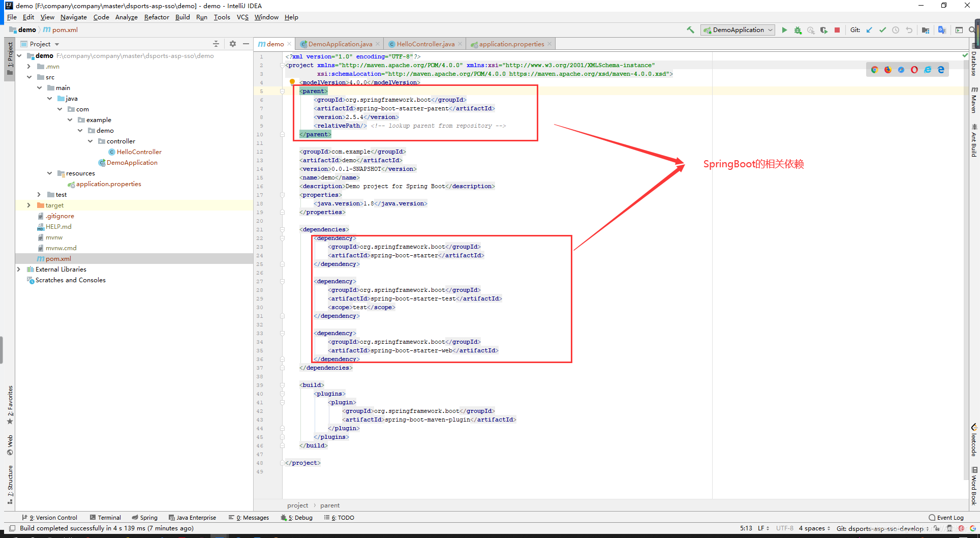The image size is (980, 538).
Task: Expand the target folder in Project tree
Action: pos(29,205)
